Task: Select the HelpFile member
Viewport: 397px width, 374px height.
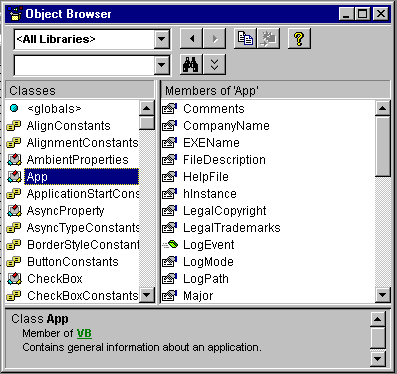Action: pos(206,177)
